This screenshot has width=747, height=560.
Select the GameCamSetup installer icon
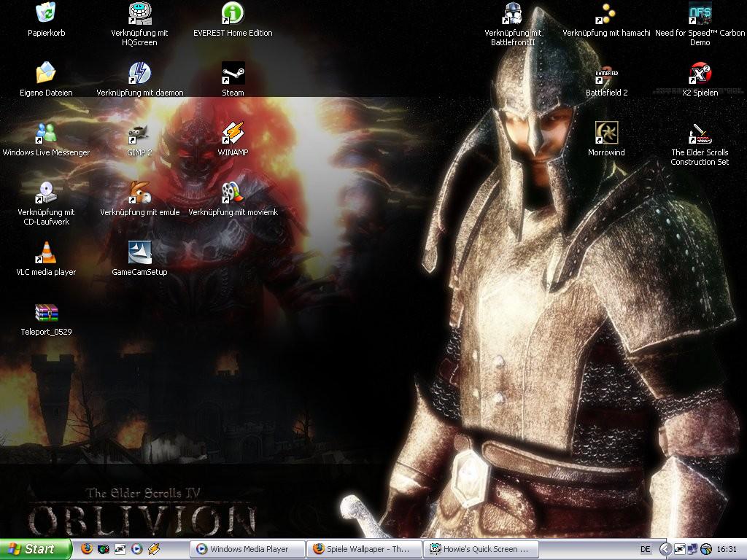click(x=139, y=252)
